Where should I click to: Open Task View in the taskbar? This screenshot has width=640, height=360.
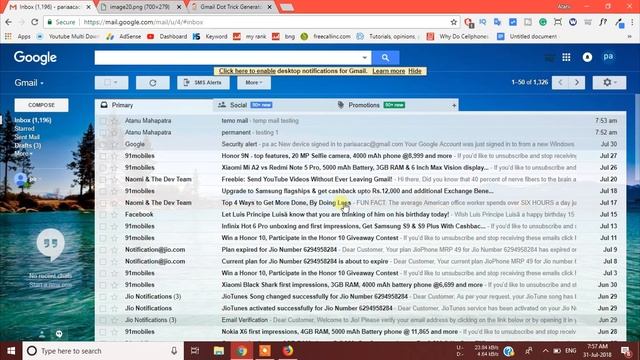195,351
